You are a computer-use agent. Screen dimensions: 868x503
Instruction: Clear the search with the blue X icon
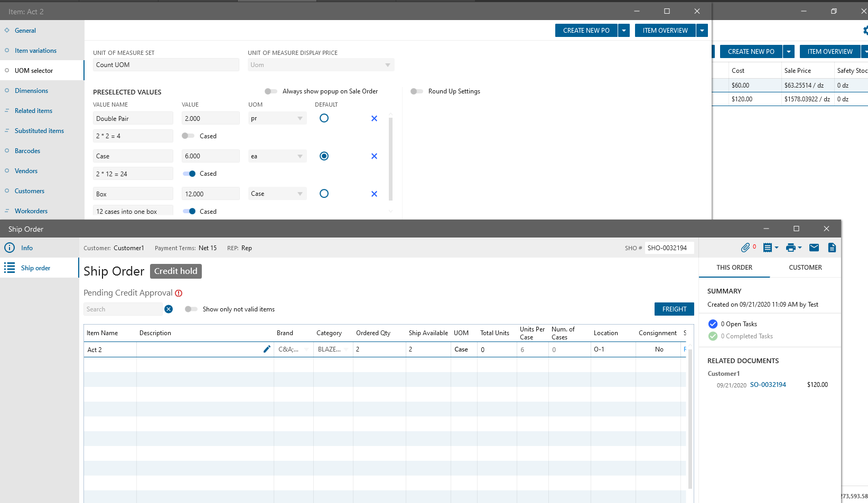169,309
